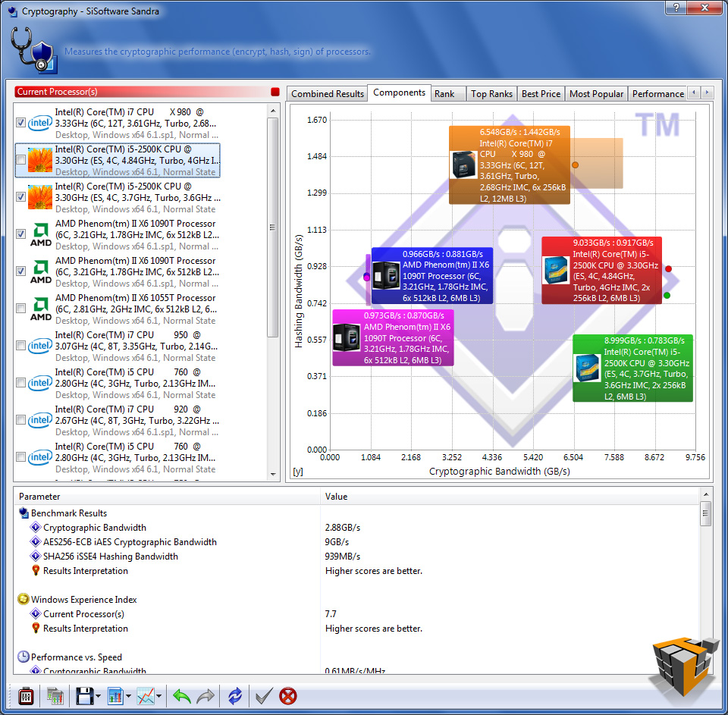Uncheck the first Phenom II X6 1090T checkbox

click(x=21, y=234)
